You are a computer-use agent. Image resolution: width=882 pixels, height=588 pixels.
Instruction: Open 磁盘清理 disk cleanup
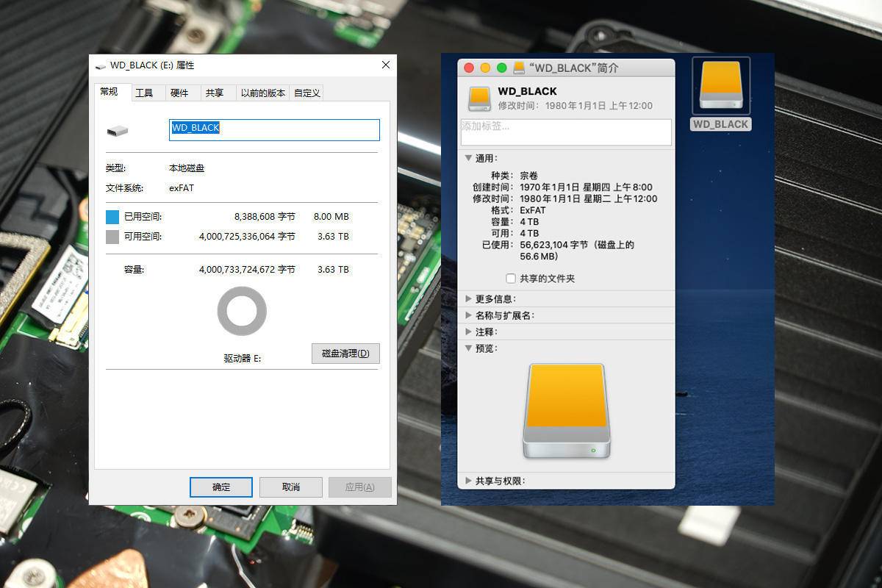coord(345,354)
